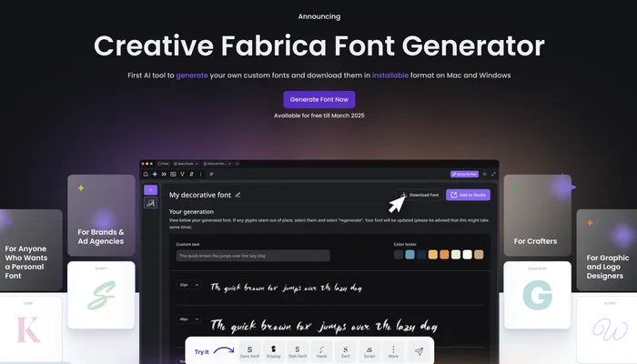Click the pencil icon beside My decorative font
637x364 pixels.
[x=238, y=195]
